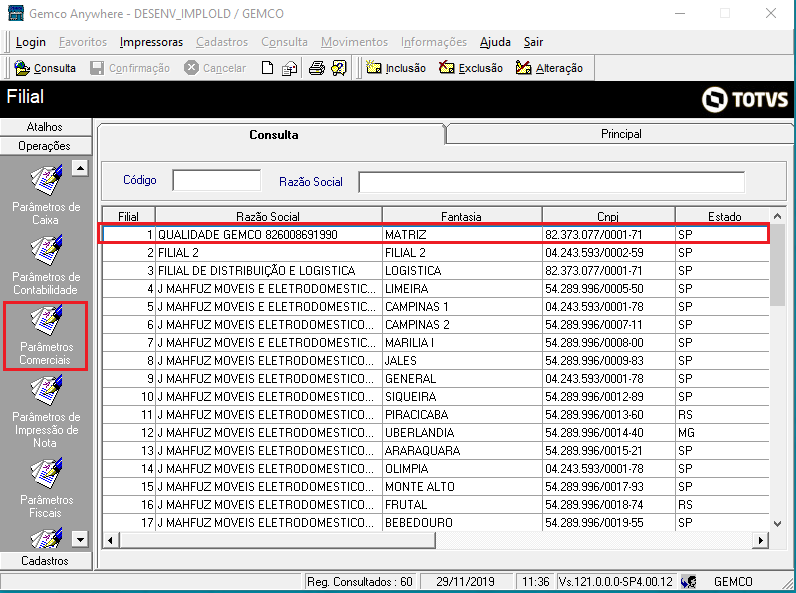The image size is (796, 593).
Task: Sort by the Cnpj column header
Action: point(608,216)
